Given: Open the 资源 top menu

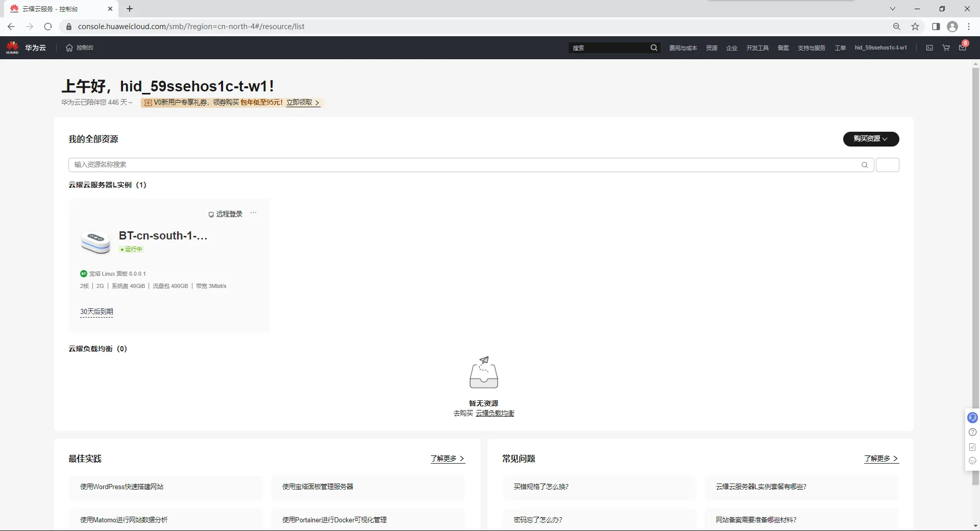Looking at the screenshot, I should click(712, 47).
